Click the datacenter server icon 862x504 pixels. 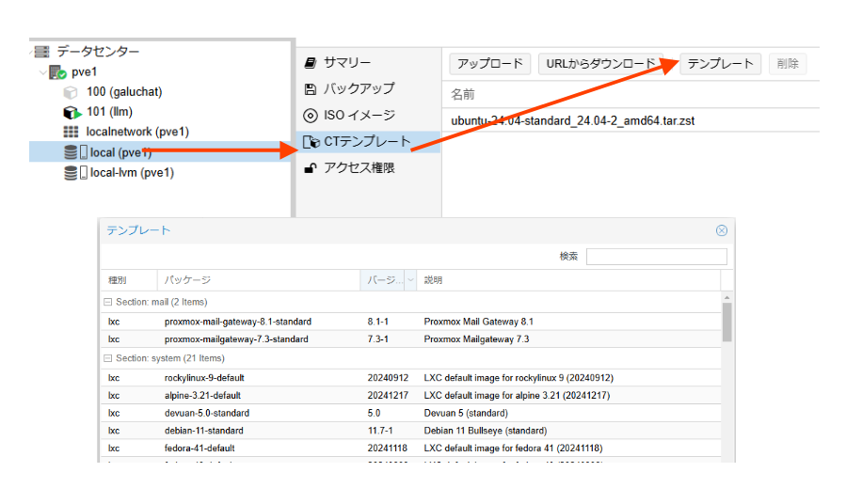pyautogui.click(x=41, y=52)
